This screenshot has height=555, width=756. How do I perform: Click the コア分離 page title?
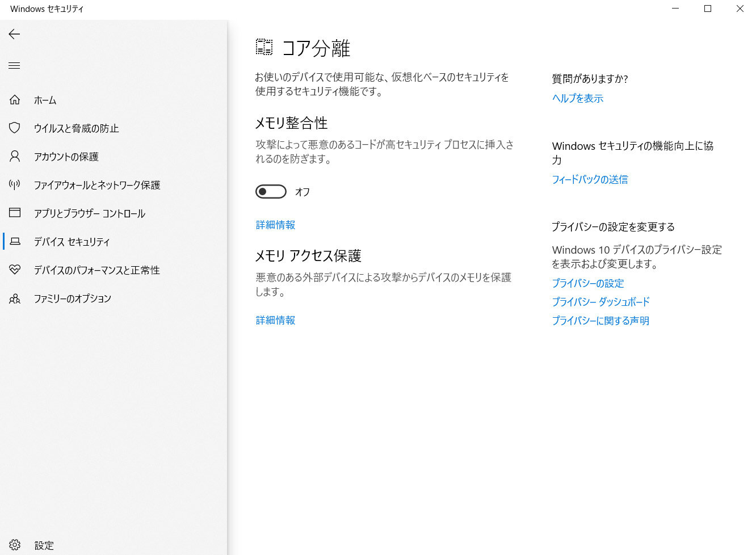click(x=316, y=48)
